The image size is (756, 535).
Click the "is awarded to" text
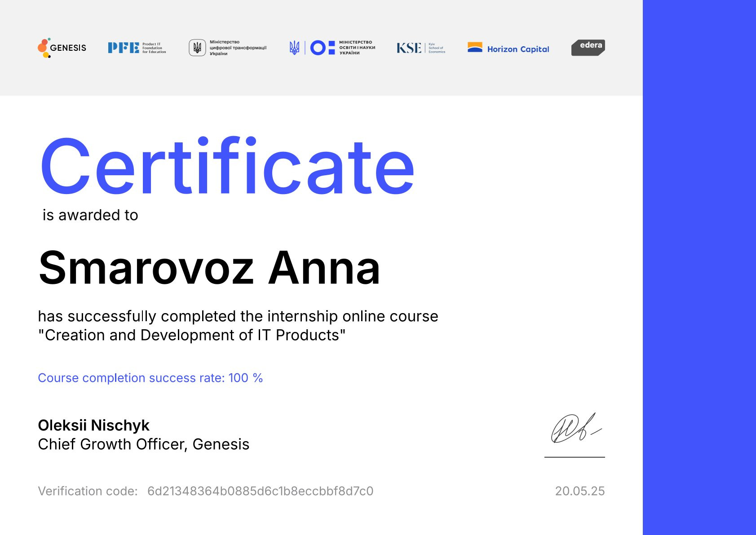point(90,215)
